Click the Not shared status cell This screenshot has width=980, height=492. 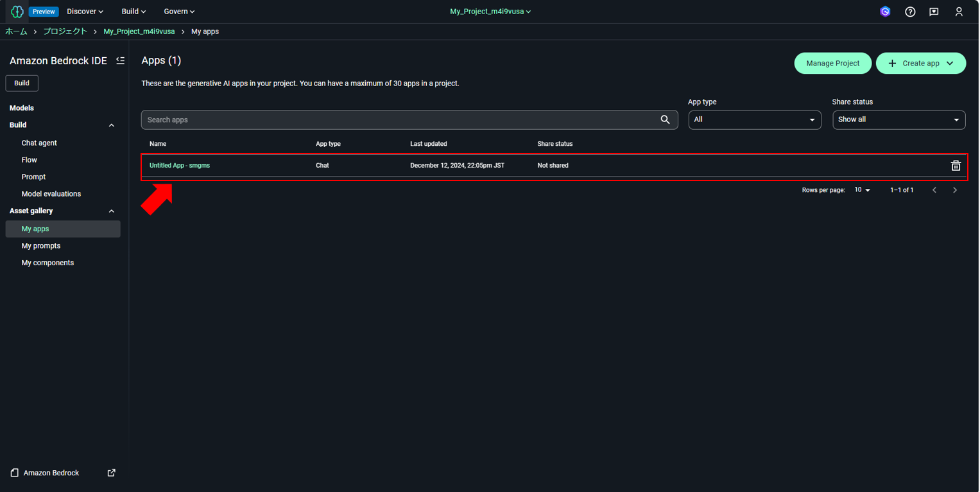point(553,165)
